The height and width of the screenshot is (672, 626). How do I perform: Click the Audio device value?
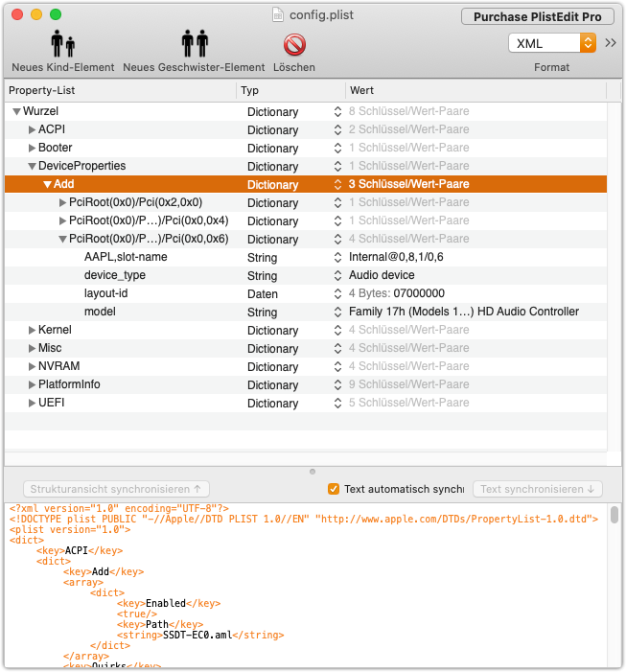(382, 275)
